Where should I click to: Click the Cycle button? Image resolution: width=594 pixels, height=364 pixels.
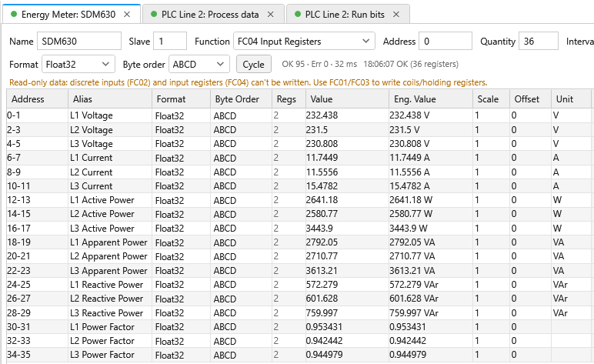coord(253,65)
